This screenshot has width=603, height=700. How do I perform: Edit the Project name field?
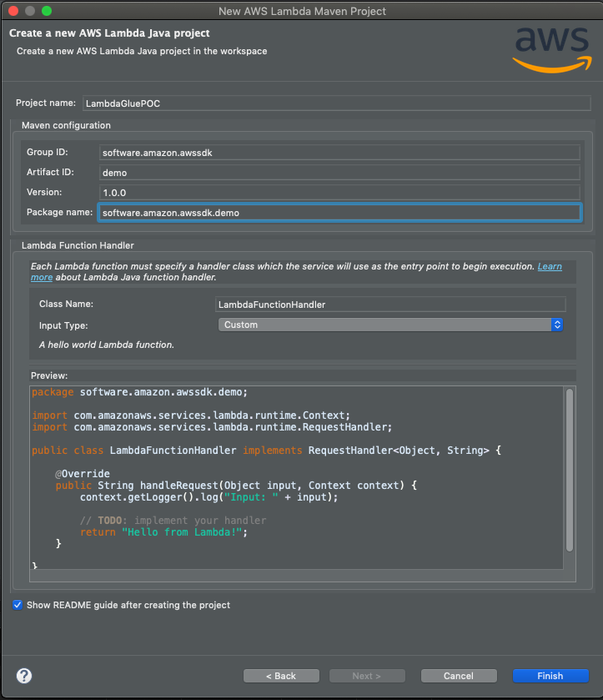pos(337,103)
